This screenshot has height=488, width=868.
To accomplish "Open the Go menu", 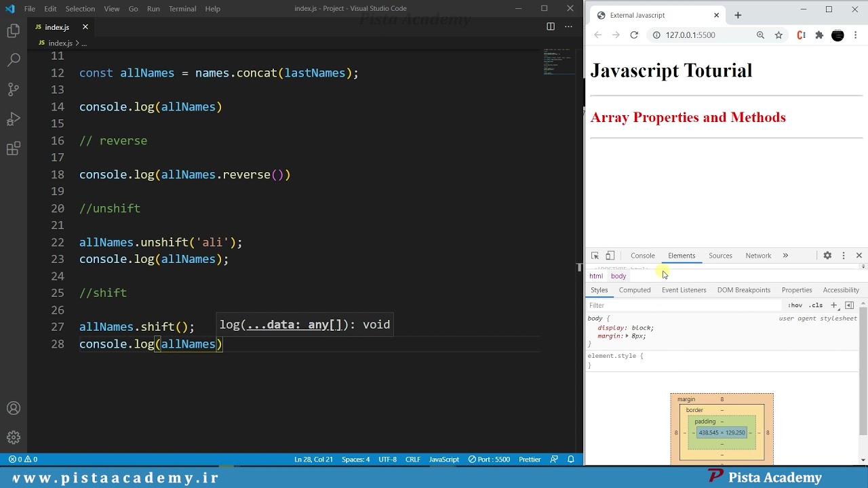I will click(133, 9).
